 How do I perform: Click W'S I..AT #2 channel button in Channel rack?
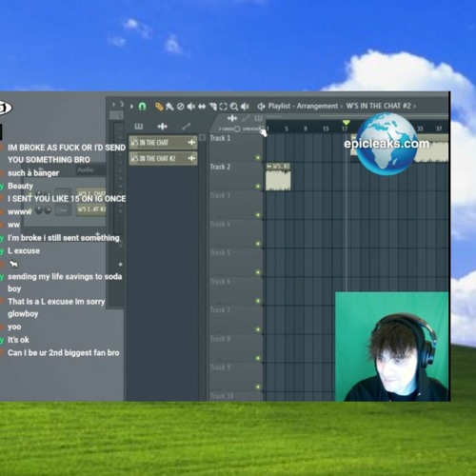click(91, 209)
